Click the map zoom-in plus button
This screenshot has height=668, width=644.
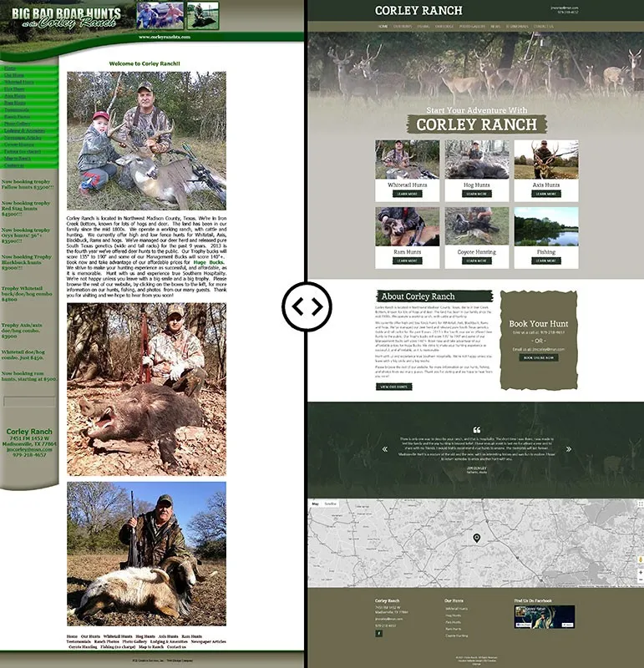[x=640, y=573]
